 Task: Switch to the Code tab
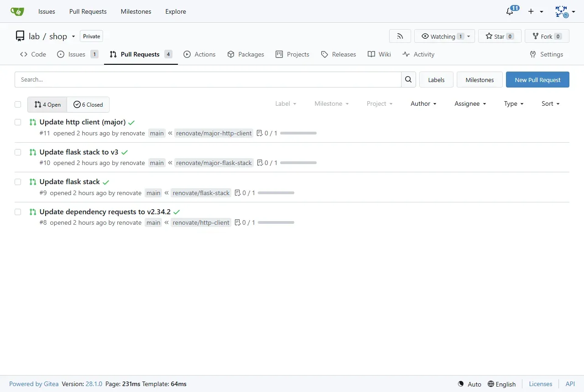pyautogui.click(x=33, y=54)
